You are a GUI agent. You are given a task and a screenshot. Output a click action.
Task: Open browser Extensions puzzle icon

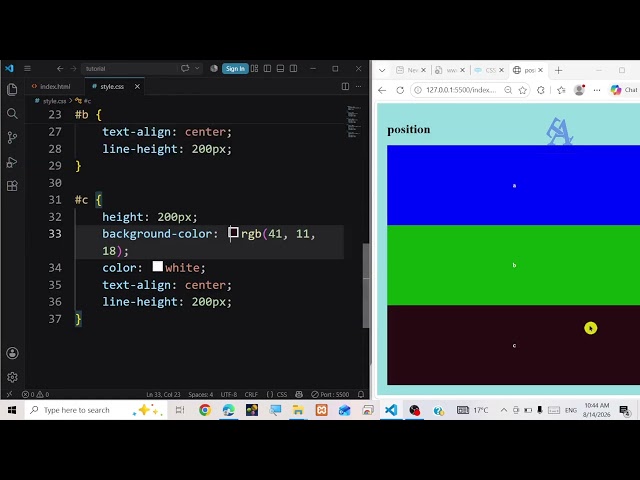[541, 90]
